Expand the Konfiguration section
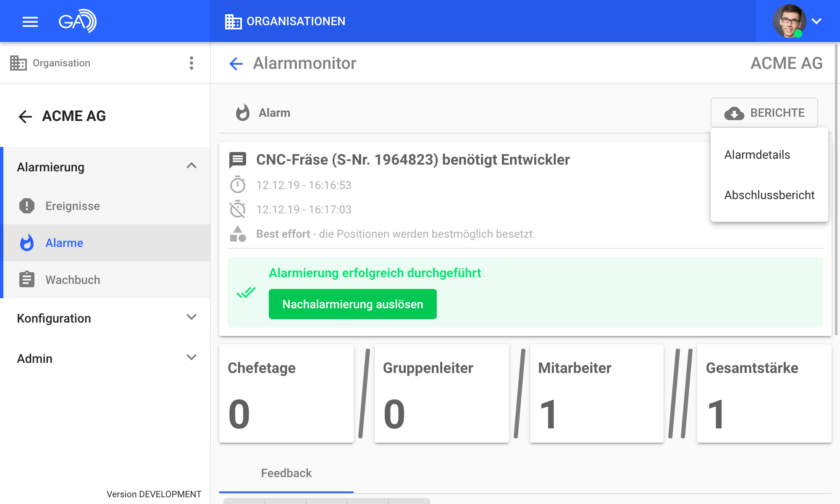 click(x=192, y=317)
